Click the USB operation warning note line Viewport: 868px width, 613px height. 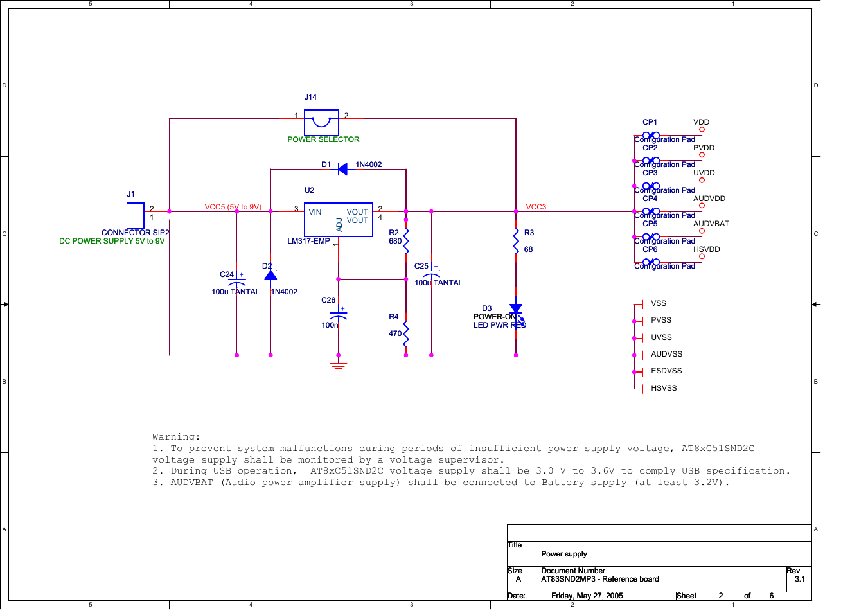click(471, 471)
